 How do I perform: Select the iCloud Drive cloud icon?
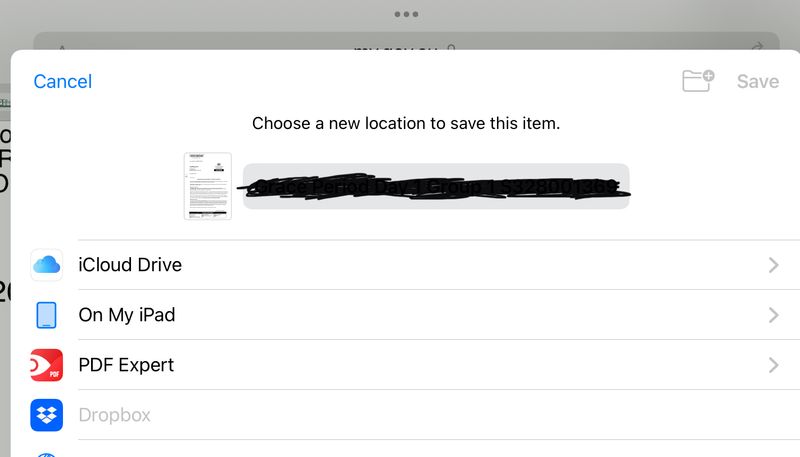47,265
